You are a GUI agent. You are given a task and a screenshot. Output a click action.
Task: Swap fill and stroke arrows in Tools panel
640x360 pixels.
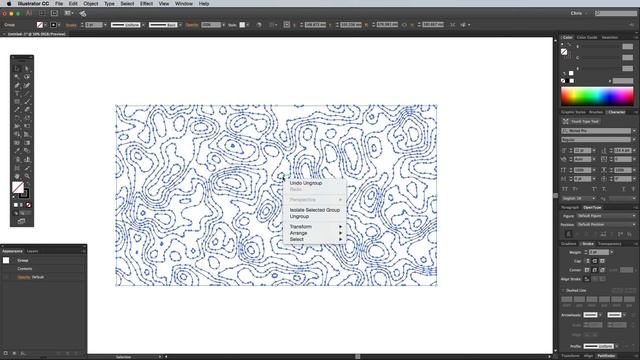click(x=27, y=184)
